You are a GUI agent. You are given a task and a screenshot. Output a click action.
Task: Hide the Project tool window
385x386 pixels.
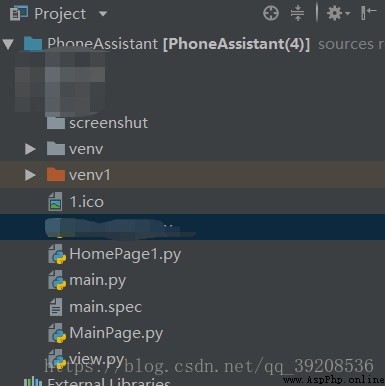pyautogui.click(x=368, y=13)
